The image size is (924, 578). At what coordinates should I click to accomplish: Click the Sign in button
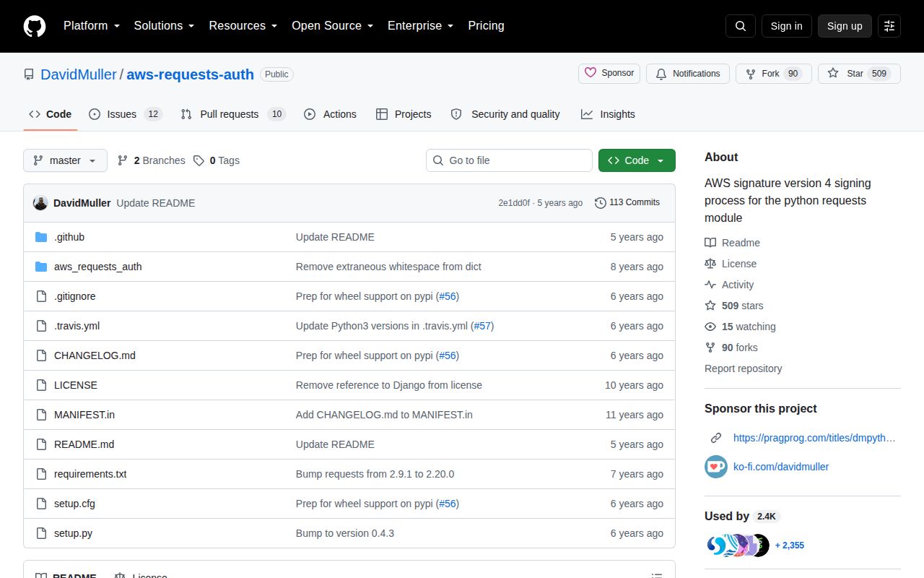(786, 26)
